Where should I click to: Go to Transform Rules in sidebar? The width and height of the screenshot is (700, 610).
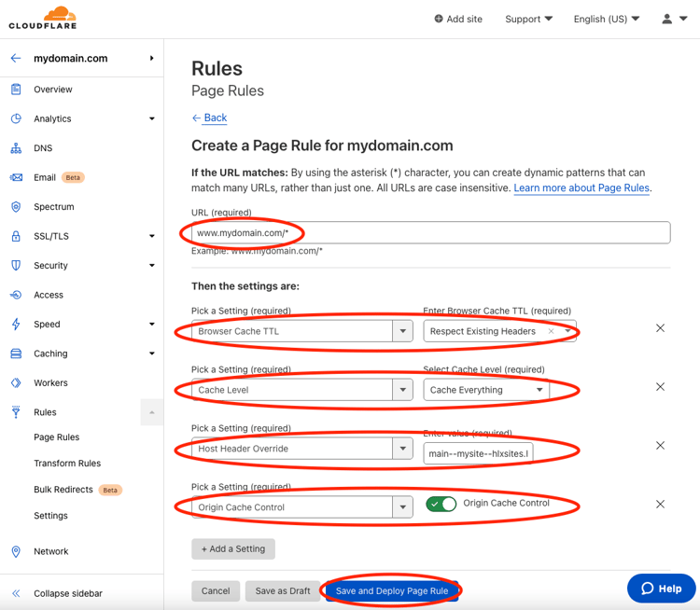tap(67, 464)
